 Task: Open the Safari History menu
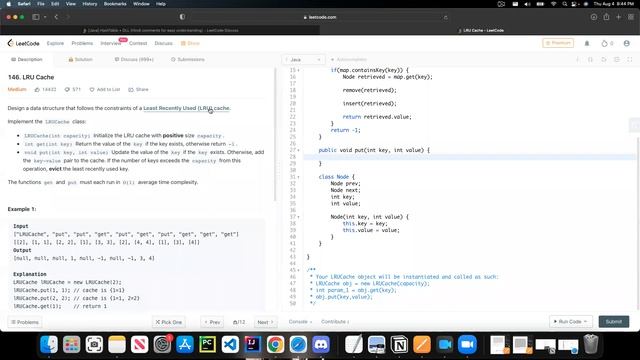[90, 4]
